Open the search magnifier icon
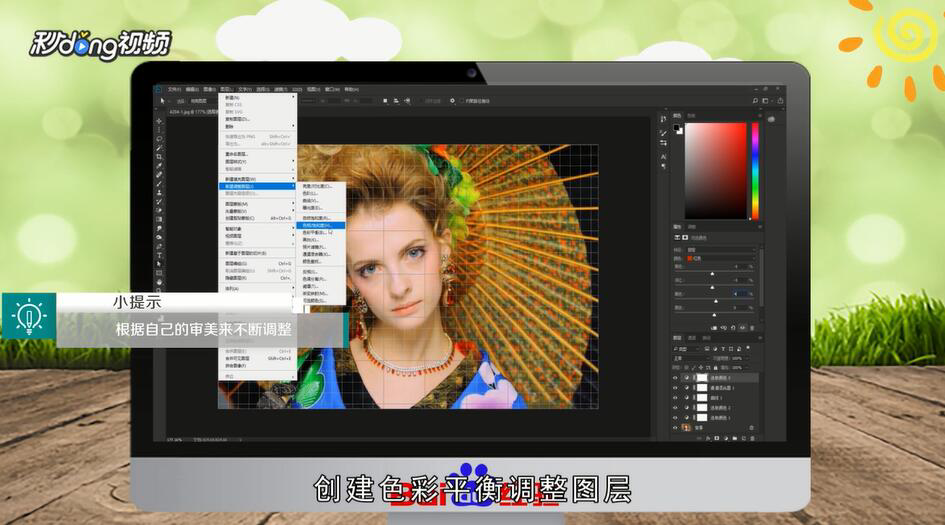 point(755,101)
